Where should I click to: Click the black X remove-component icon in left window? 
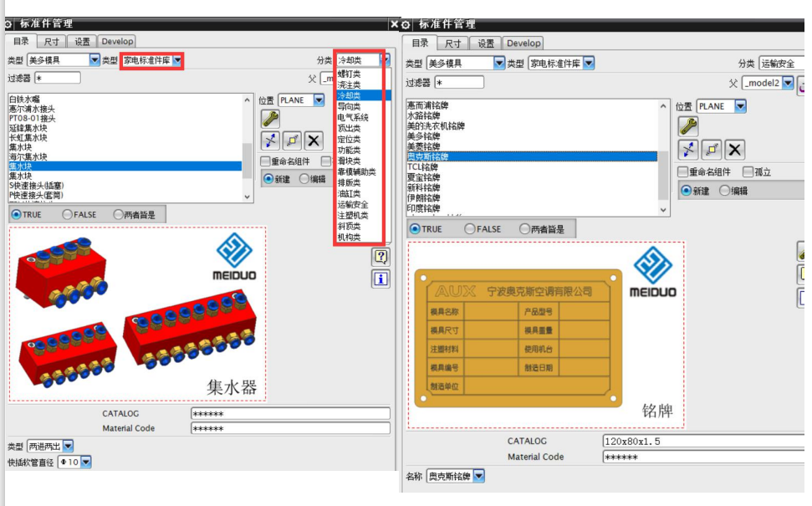[314, 141]
